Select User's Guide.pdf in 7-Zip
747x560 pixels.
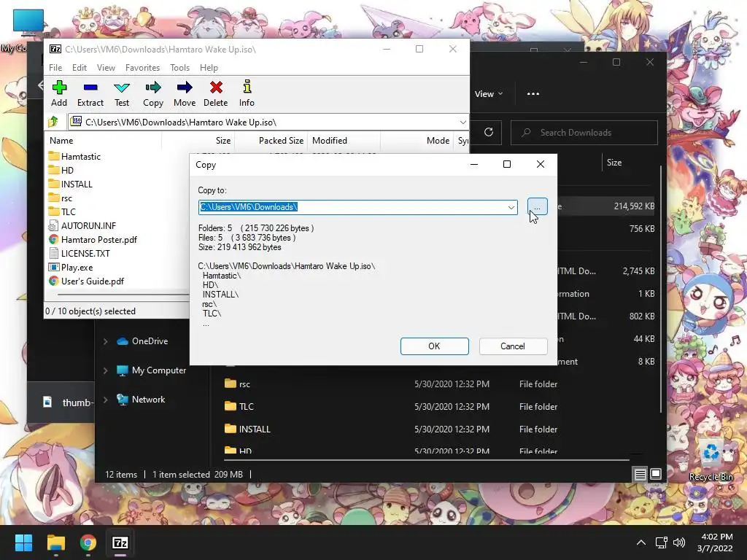pos(86,281)
